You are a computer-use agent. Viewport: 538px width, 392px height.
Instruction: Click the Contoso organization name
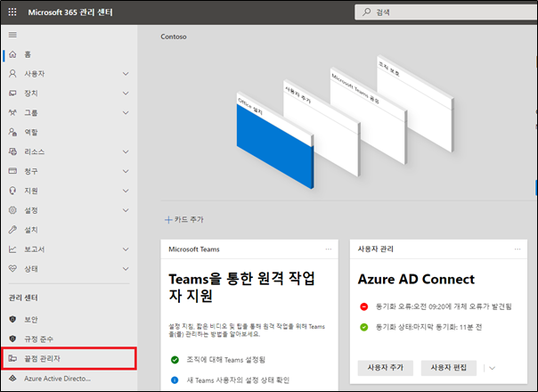[x=174, y=37]
